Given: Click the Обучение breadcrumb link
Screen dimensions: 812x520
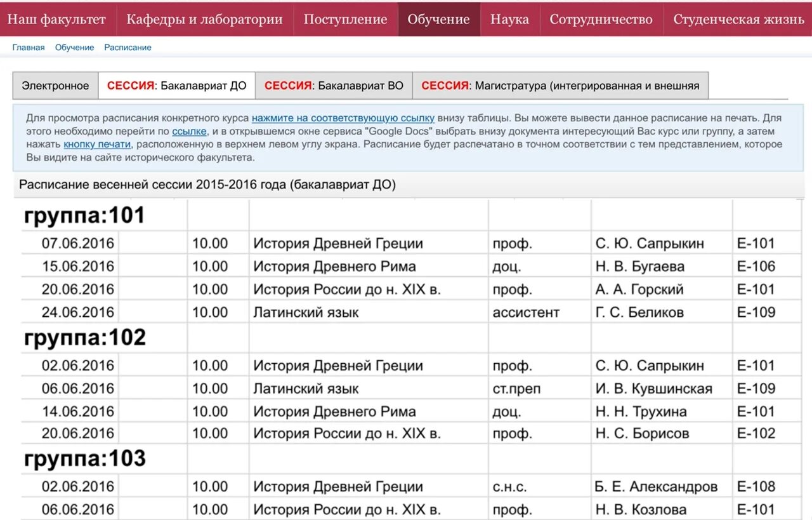Looking at the screenshot, I should 74,48.
